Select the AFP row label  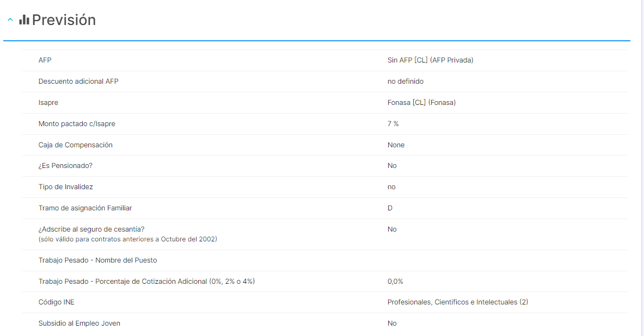coord(45,60)
